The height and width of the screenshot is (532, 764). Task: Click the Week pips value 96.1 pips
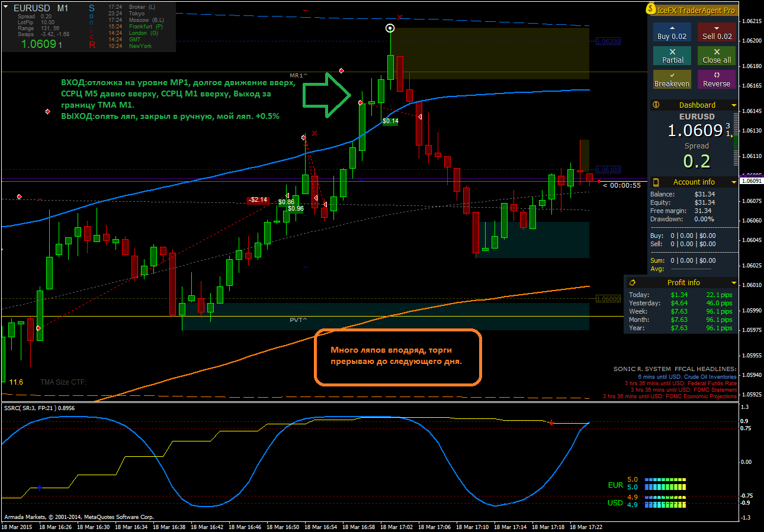pos(719,311)
